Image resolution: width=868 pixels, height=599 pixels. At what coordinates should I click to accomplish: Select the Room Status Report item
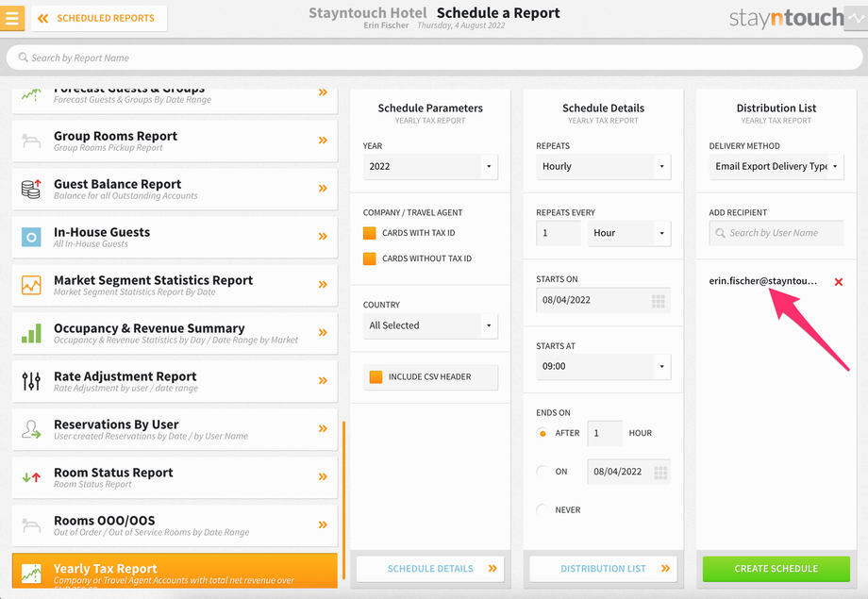[x=175, y=477]
